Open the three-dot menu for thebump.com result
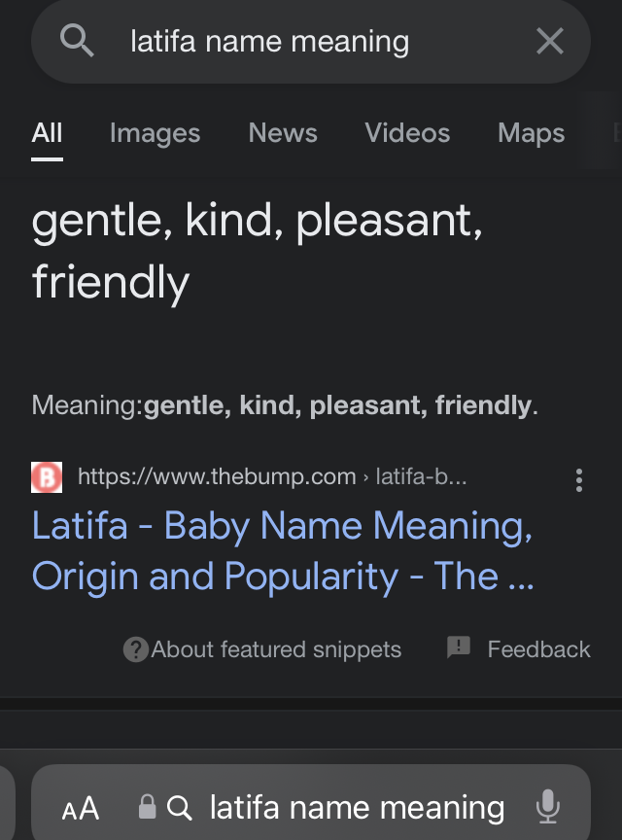The width and height of the screenshot is (622, 840). 578,480
